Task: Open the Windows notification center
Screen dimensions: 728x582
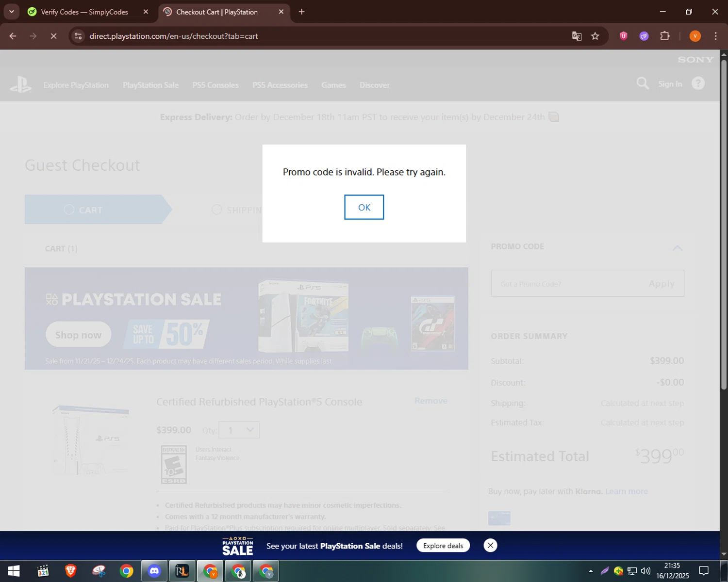Action: pos(704,571)
